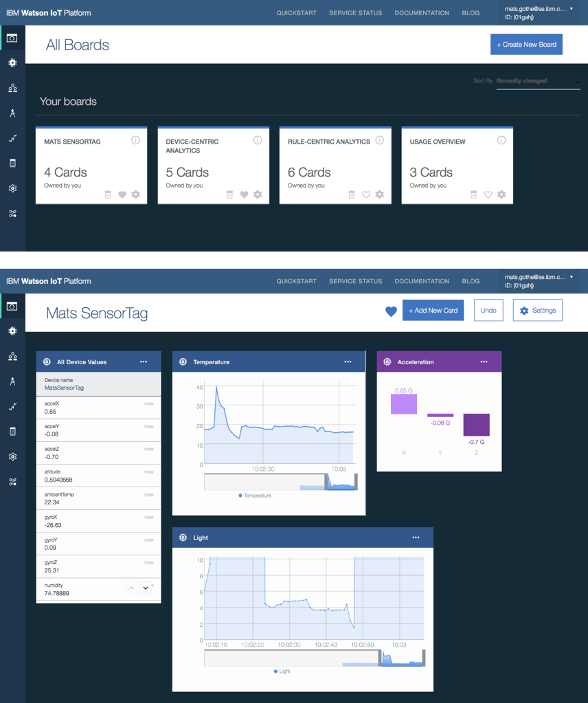
Task: Delete the Usage Overview board
Action: coord(473,194)
